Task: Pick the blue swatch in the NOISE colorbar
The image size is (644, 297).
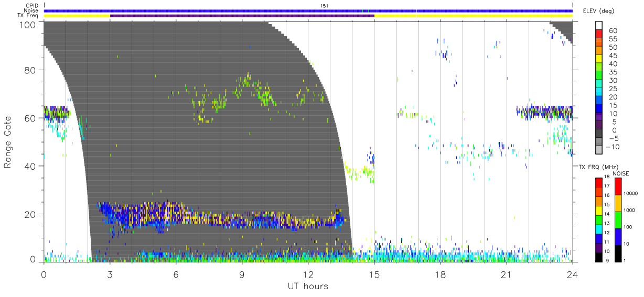Action: point(618,236)
